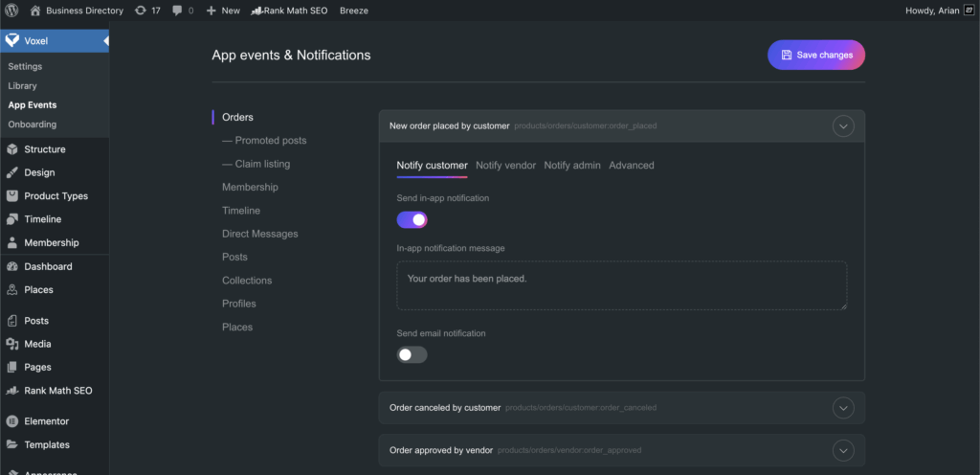The width and height of the screenshot is (980, 475).
Task: Click the comments bubble icon
Action: coord(178,11)
